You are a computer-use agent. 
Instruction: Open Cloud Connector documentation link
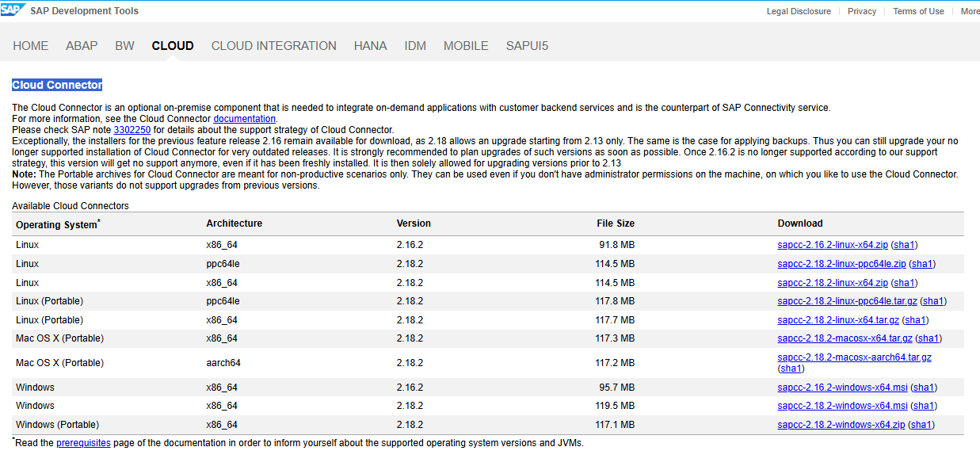pyautogui.click(x=245, y=119)
